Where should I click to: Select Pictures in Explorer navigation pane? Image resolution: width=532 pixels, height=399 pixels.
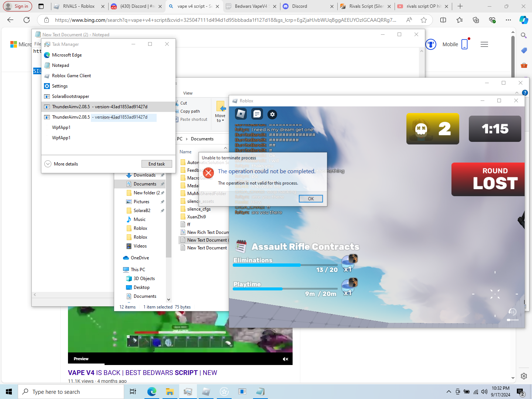[x=141, y=202]
